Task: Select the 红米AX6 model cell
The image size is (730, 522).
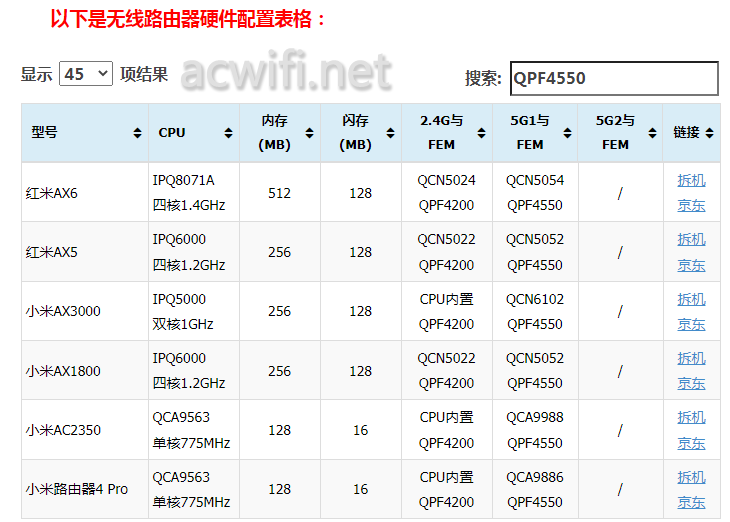Action: pyautogui.click(x=85, y=192)
